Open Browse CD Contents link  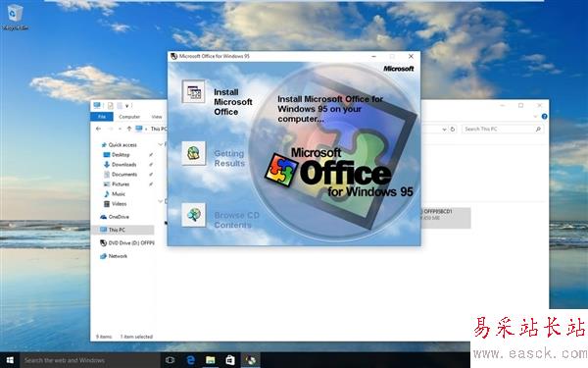point(236,220)
